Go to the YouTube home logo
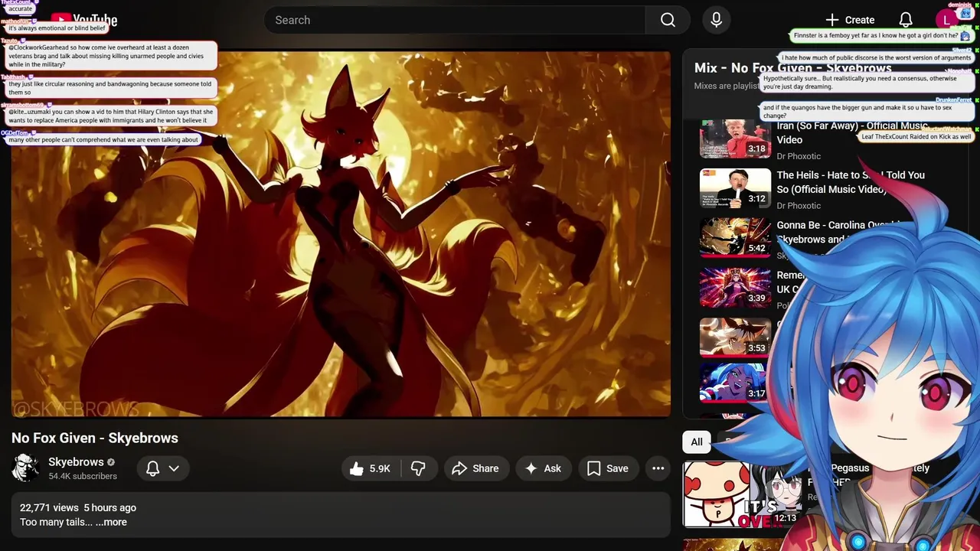Screen dimensions: 980x551 pyautogui.click(x=84, y=21)
